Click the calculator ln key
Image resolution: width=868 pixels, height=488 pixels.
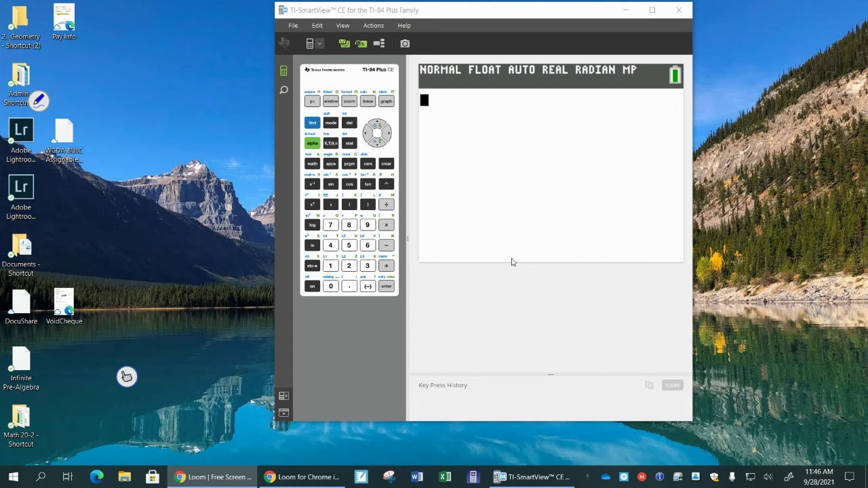point(312,245)
